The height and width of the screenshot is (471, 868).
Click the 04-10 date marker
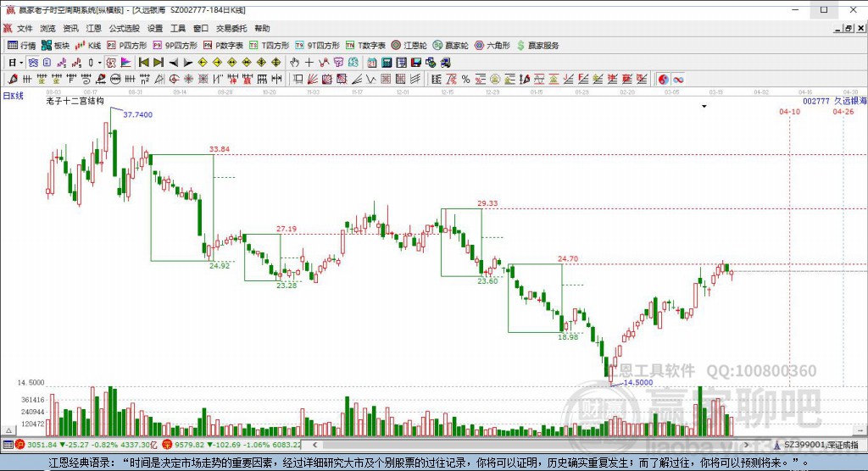(789, 111)
